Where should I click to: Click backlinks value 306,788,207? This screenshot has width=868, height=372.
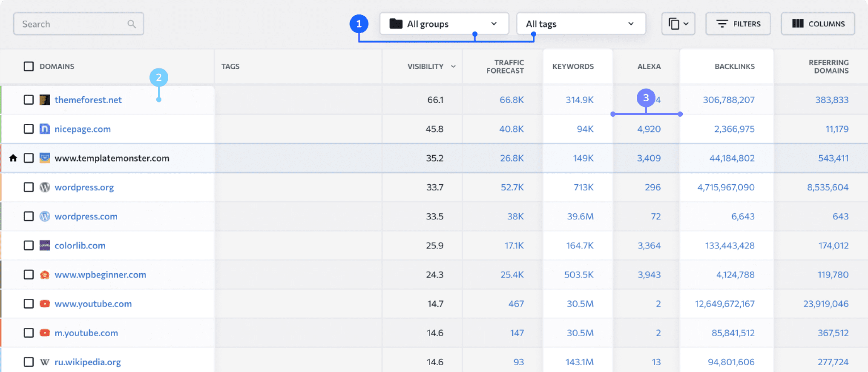[x=729, y=100]
